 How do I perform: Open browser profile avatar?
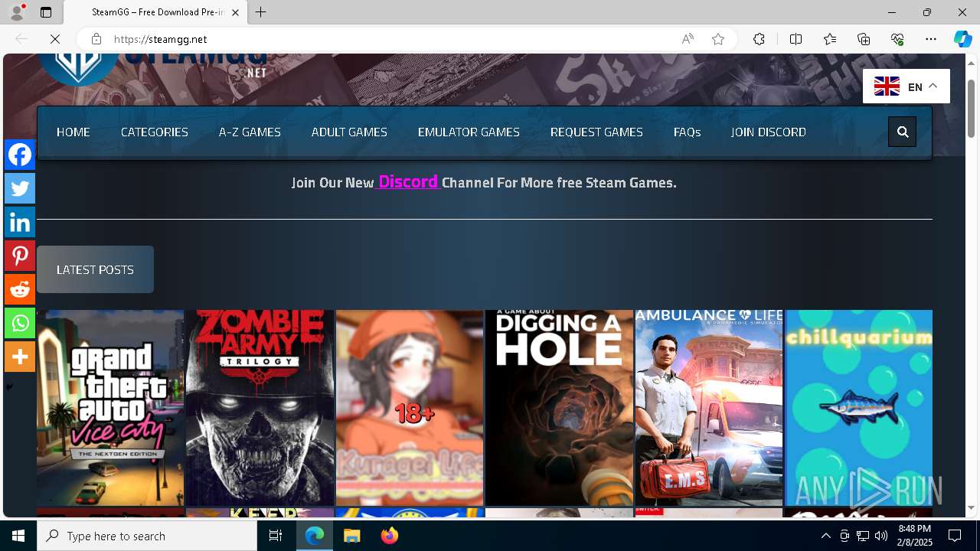(17, 12)
